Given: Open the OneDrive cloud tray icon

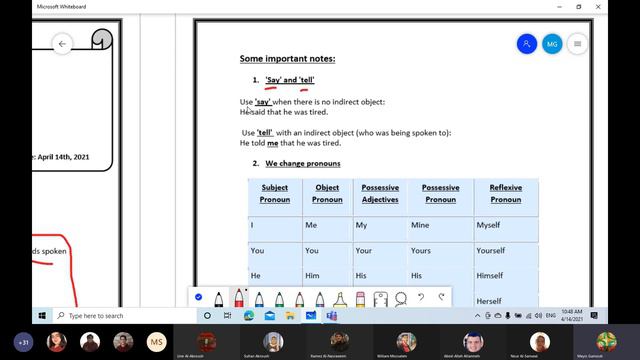Looking at the screenshot, I should (x=498, y=316).
